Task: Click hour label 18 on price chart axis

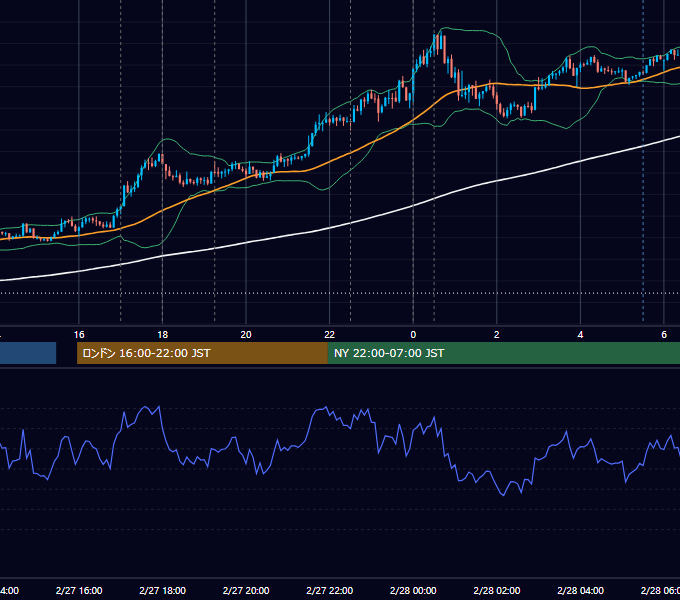Action: point(163,335)
